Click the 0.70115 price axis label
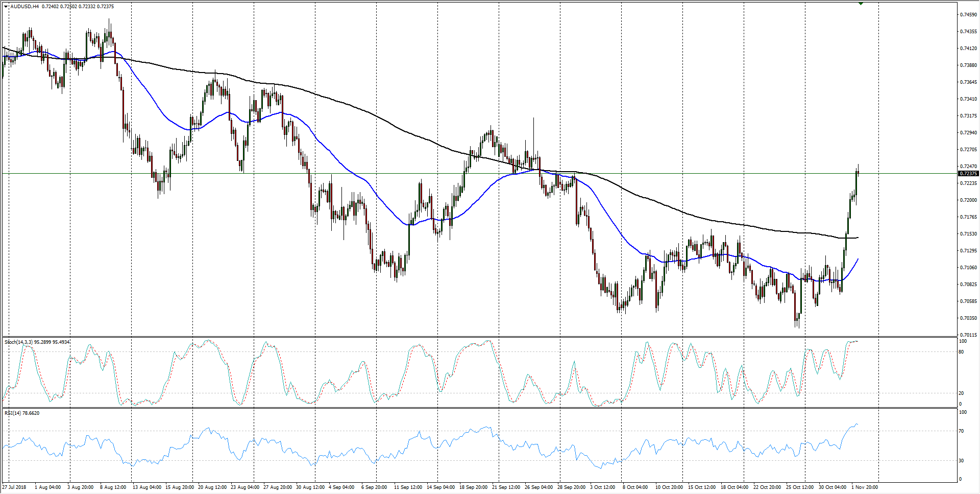Image resolution: width=980 pixels, height=494 pixels. point(968,335)
